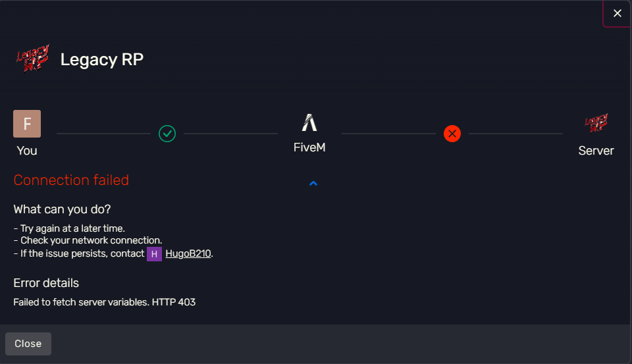
Task: Click the FiveM logo icon
Action: click(309, 122)
